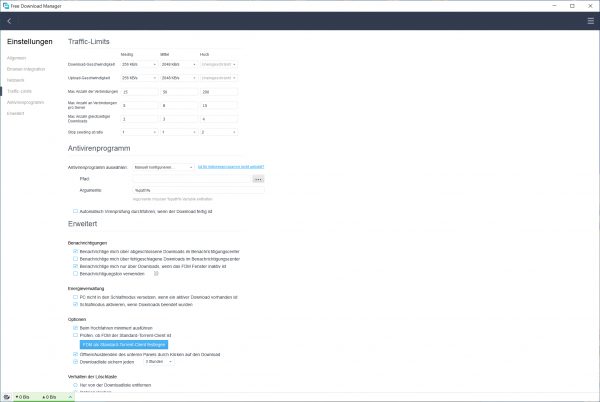Go back using the header arrow
The image size is (600, 402).
point(9,21)
